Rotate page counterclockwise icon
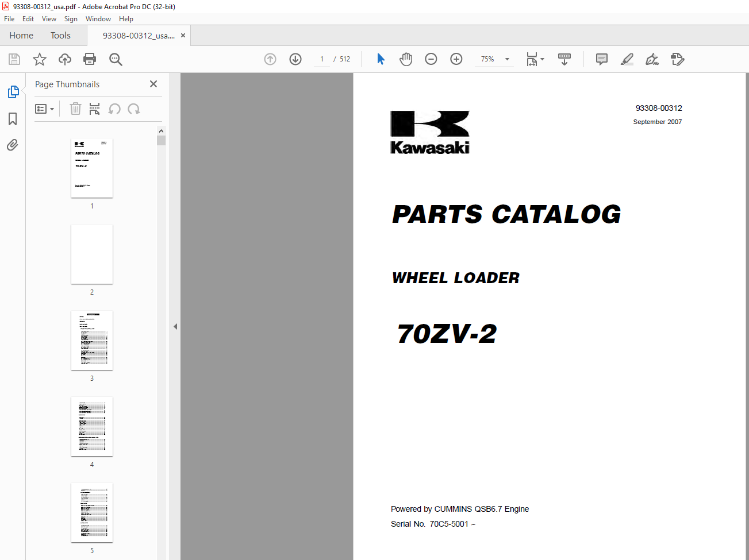Image resolution: width=749 pixels, height=560 pixels. tap(114, 109)
